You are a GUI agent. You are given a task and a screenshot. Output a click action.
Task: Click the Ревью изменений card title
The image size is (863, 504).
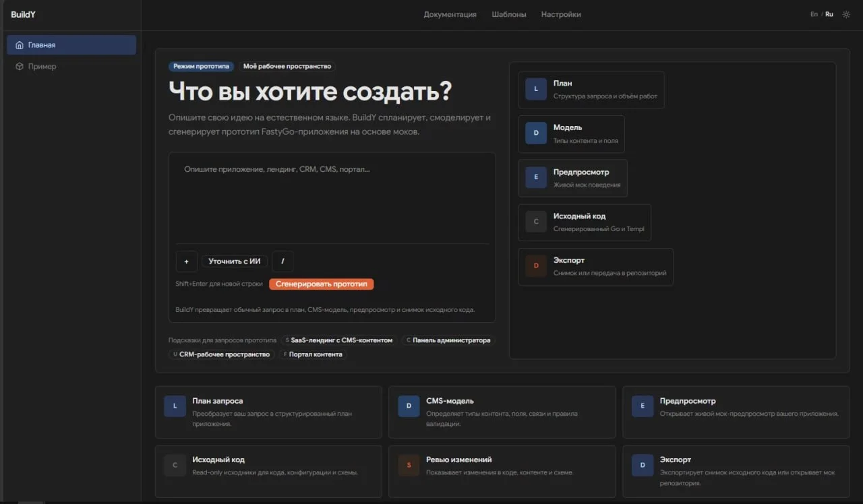tap(458, 460)
